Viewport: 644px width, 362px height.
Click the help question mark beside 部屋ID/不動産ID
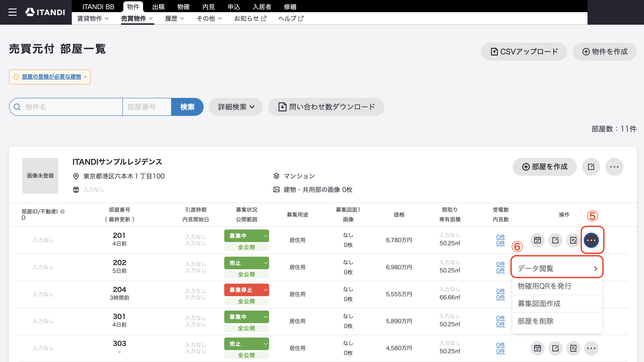coord(63,212)
